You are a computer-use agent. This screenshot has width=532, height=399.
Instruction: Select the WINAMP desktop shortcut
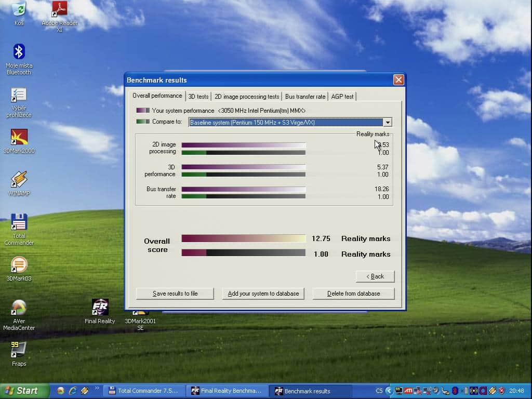[x=19, y=183]
